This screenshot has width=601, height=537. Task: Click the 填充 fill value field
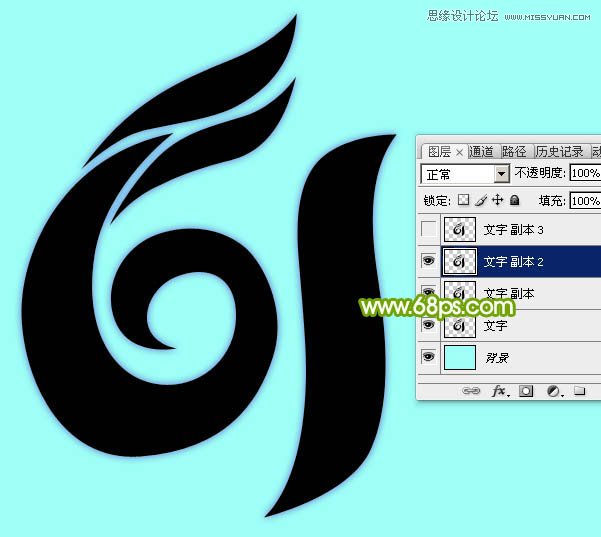[585, 201]
